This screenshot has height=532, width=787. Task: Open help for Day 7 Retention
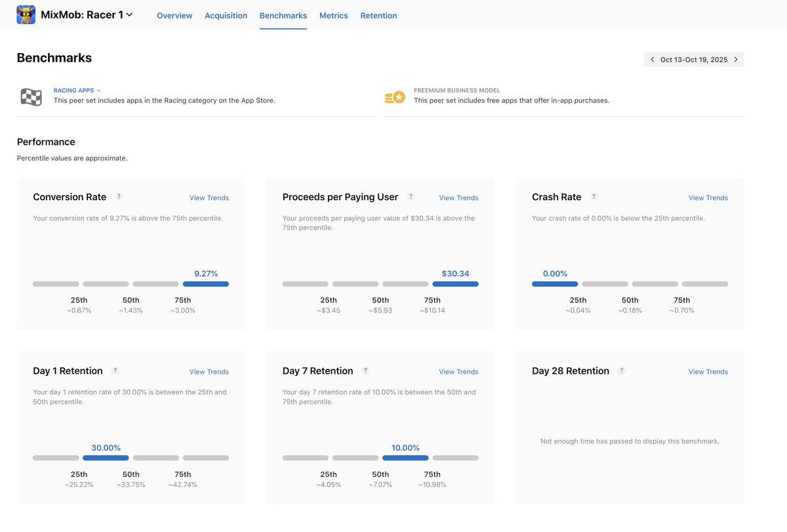(365, 370)
